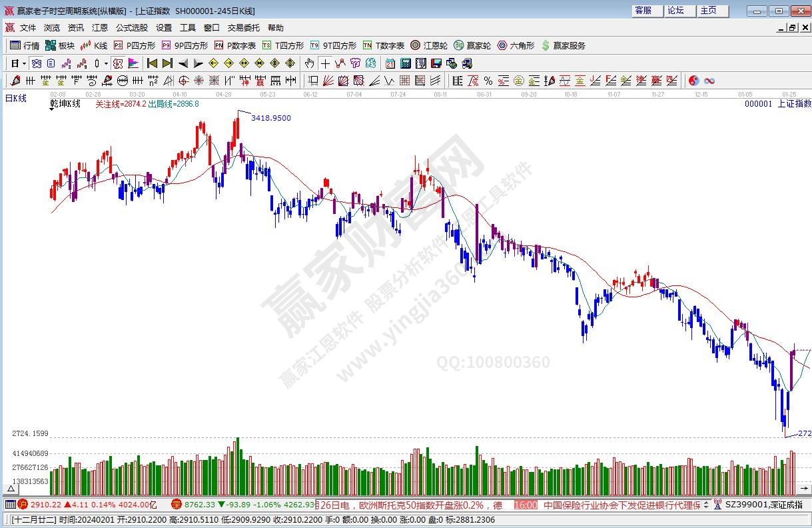Image resolution: width=812 pixels, height=528 pixels.
Task: Click the 赢家服务 dollar-sign icon
Action: click(x=546, y=45)
